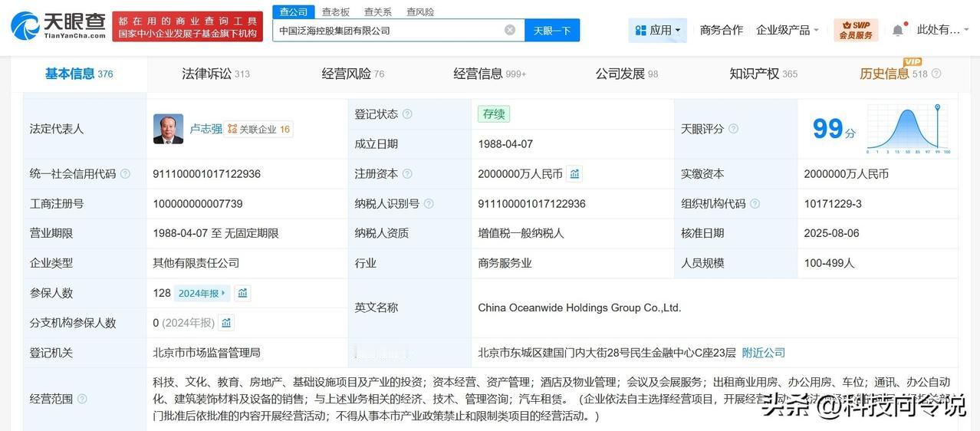Viewport: 980px width, 431px height.
Task: Click the 存续 status tag
Action: coord(493,114)
